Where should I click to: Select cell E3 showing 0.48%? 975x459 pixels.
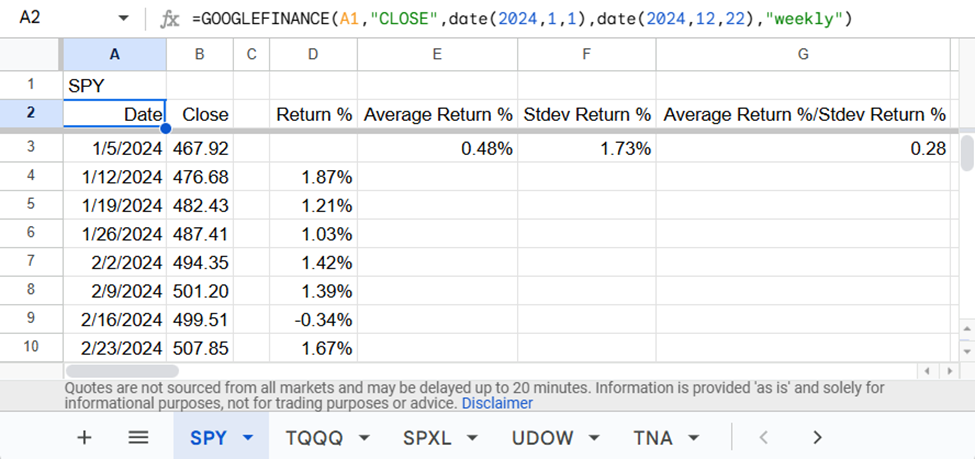pos(437,149)
